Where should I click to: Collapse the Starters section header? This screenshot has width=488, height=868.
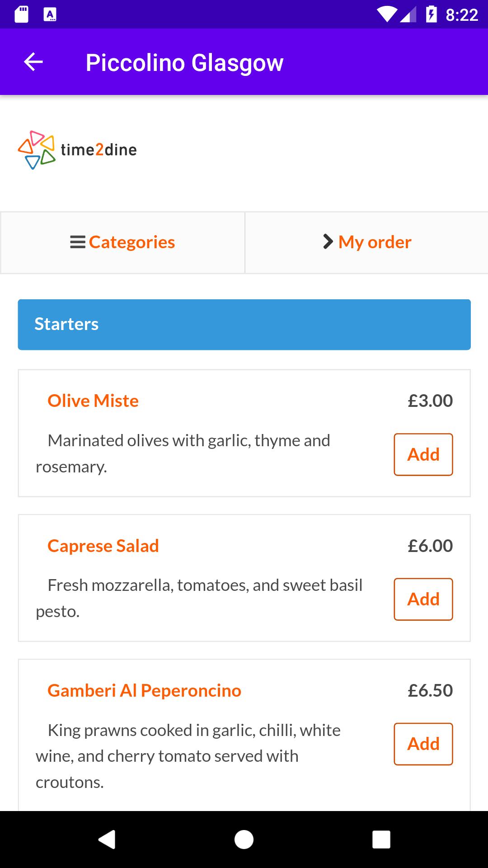(x=244, y=325)
